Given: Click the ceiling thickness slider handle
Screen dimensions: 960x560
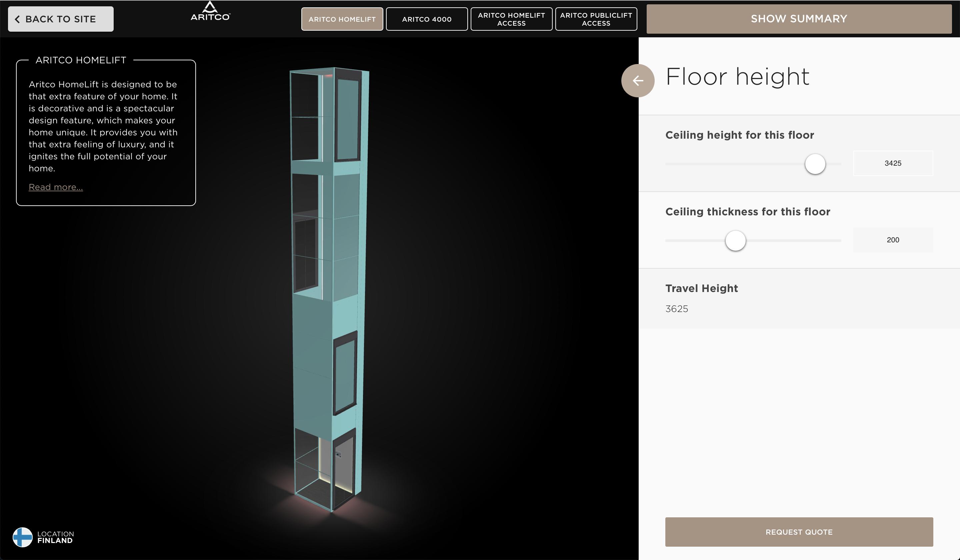Looking at the screenshot, I should (735, 241).
